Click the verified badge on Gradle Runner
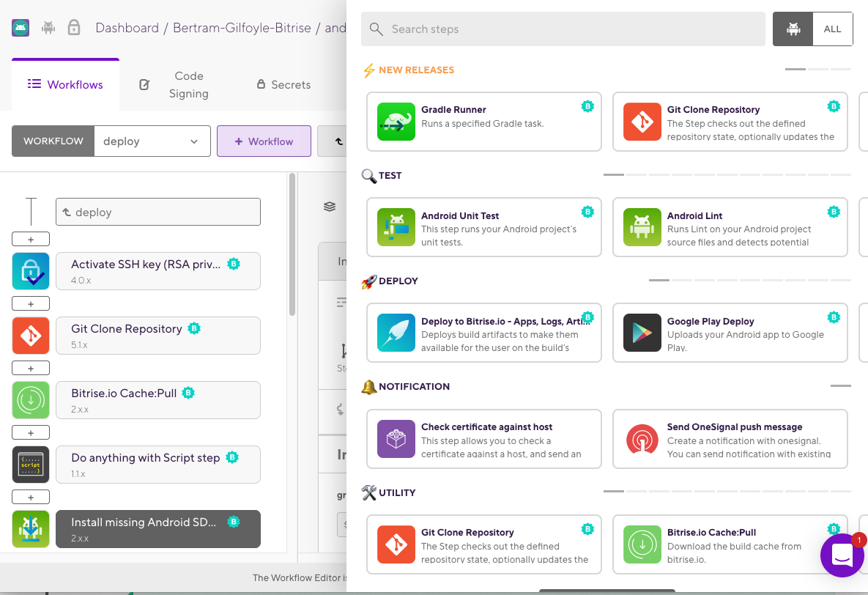 (588, 106)
